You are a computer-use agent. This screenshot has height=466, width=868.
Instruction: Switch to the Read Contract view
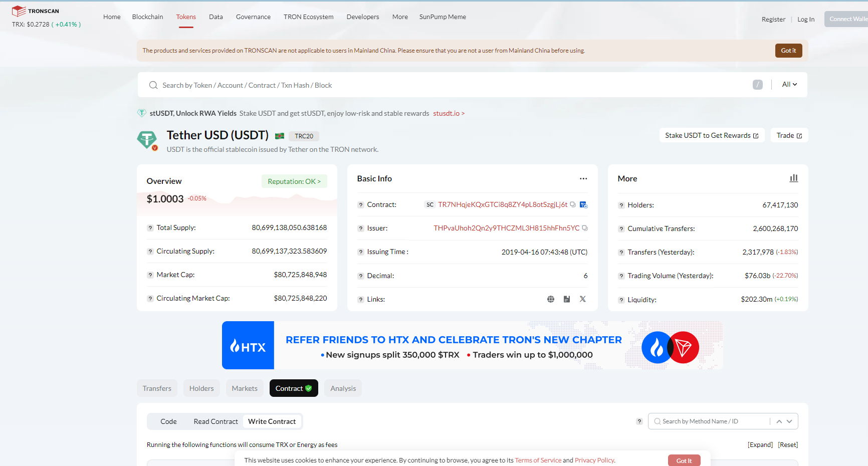[x=215, y=421]
